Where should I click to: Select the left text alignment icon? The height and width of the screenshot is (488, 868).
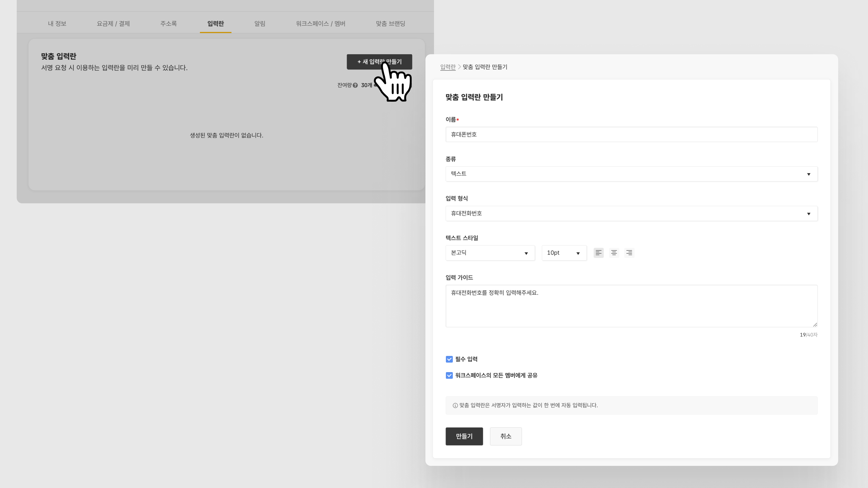click(598, 253)
